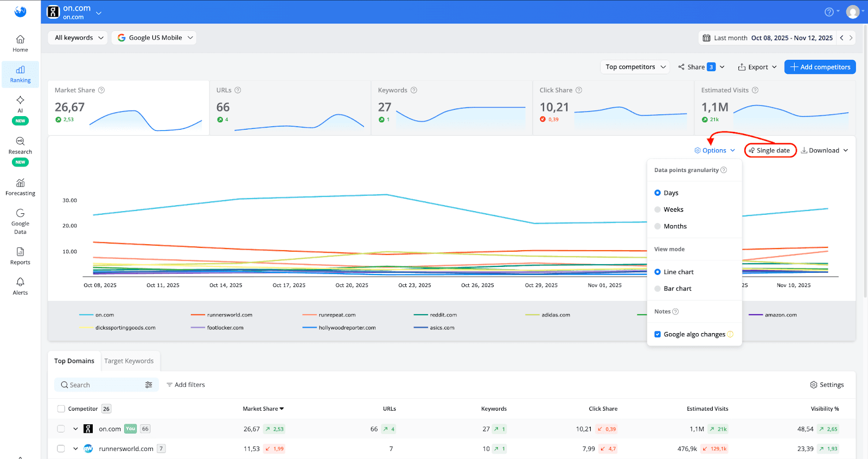Open Google US Mobile search engine dropdown
The height and width of the screenshot is (459, 868).
point(154,37)
